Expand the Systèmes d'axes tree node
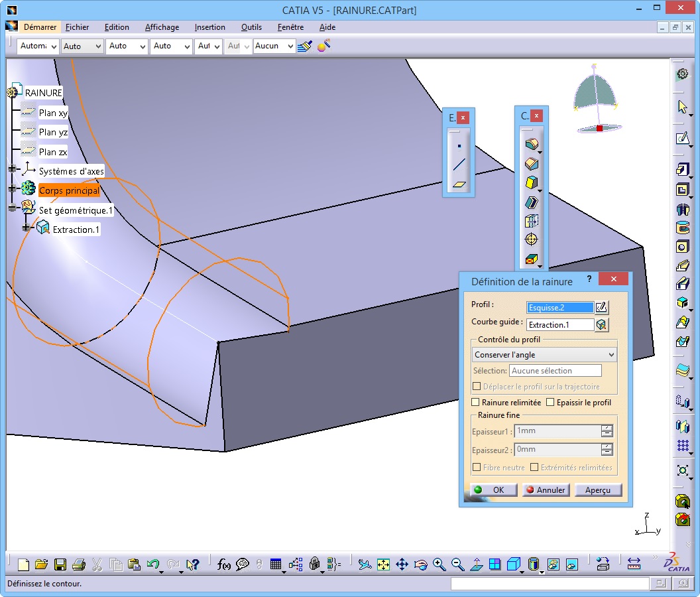The height and width of the screenshot is (597, 700). point(12,169)
